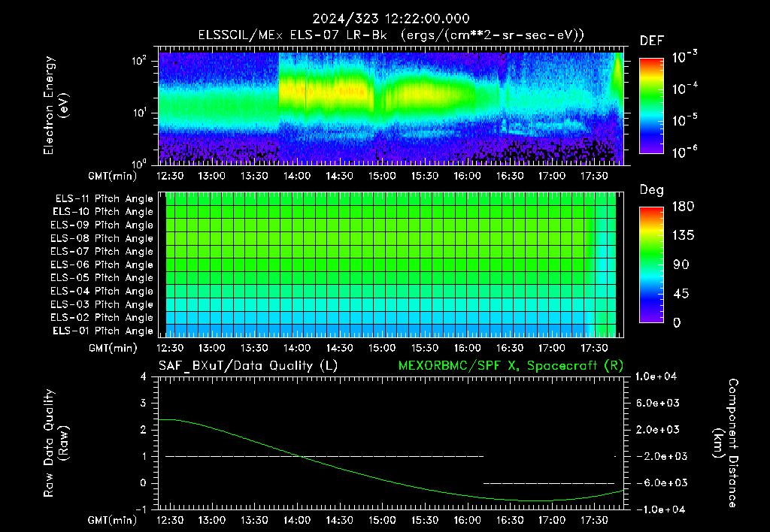Click the white data quality line at level 0
The width and height of the screenshot is (770, 532).
point(549,483)
